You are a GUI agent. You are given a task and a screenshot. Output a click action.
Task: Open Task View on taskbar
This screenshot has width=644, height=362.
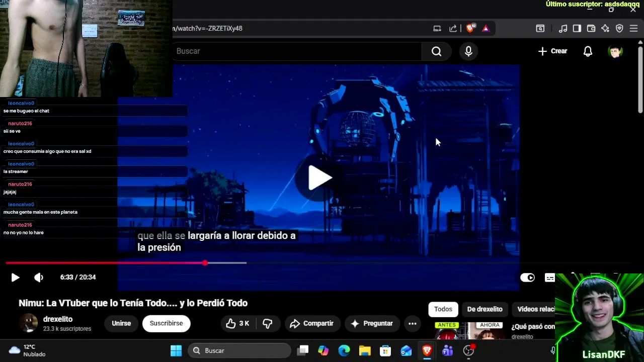tap(302, 350)
